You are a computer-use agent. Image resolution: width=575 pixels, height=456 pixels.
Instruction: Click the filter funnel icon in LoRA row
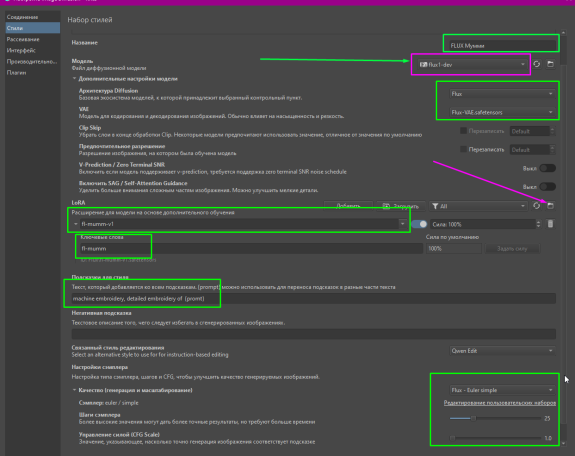(x=435, y=206)
